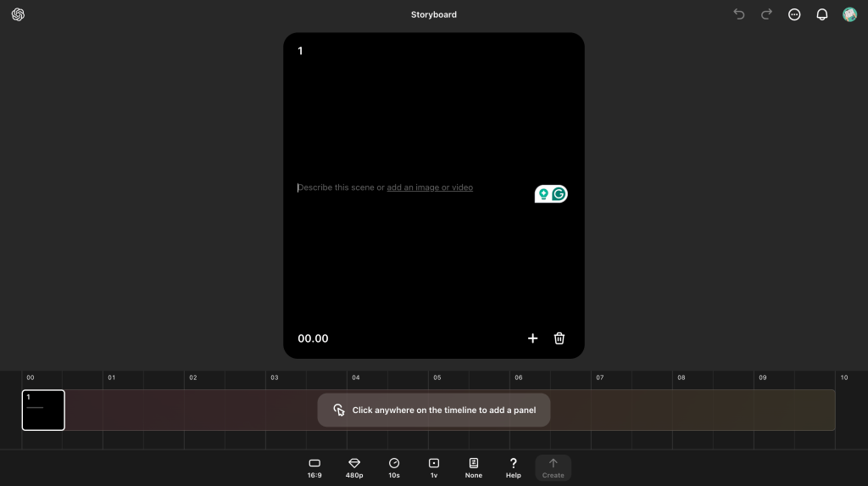Add a new panel with plus icon
The width and height of the screenshot is (868, 486).
pos(532,338)
